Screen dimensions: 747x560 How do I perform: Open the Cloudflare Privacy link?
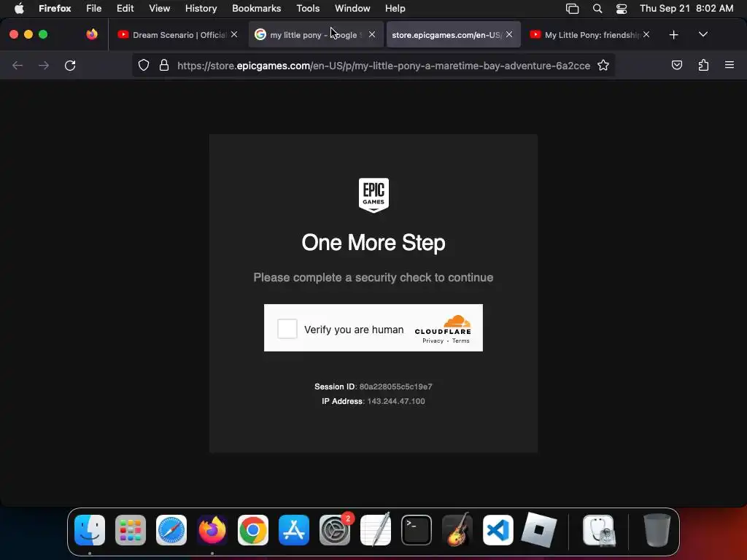tap(433, 341)
